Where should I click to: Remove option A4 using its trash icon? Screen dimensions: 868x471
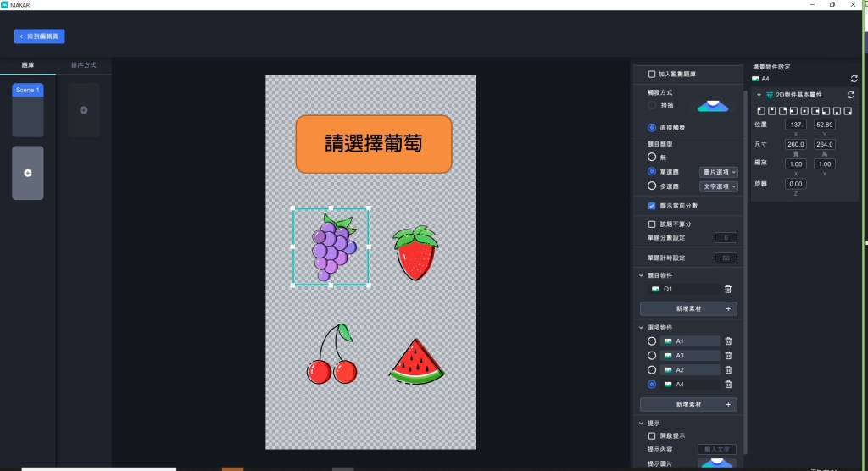(728, 385)
